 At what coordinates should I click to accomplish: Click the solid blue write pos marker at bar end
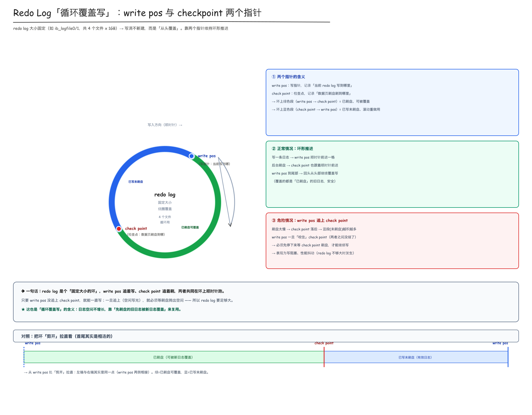coord(508,357)
